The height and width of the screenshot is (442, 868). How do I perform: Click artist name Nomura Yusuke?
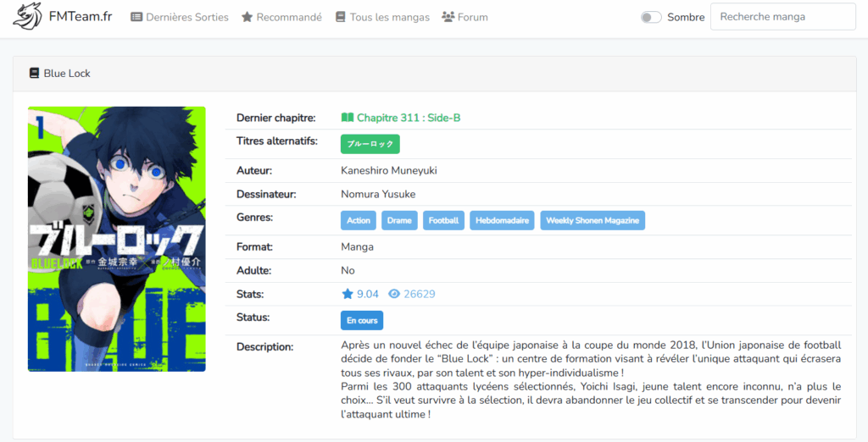[x=378, y=194]
